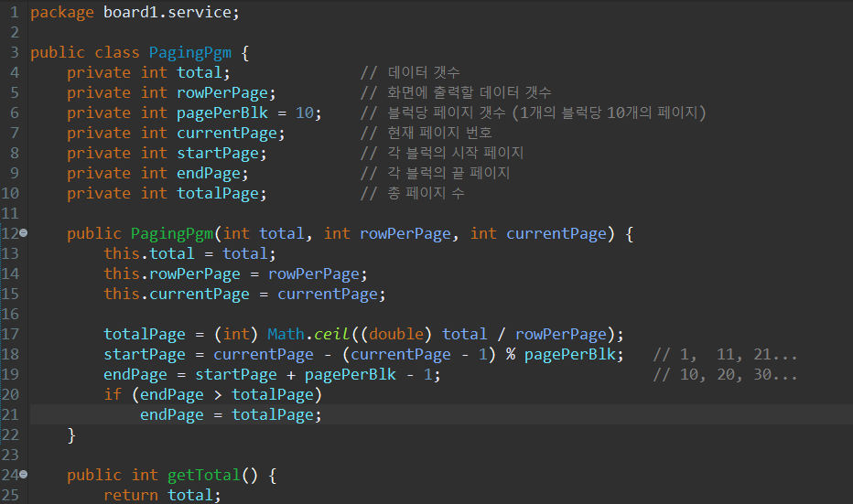Click the value 10 assigned to pagePerBlk
The image size is (853, 504).
coord(304,113)
